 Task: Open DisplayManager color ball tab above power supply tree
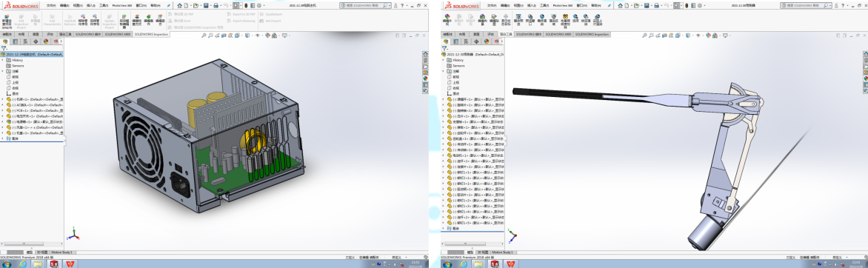(46, 41)
